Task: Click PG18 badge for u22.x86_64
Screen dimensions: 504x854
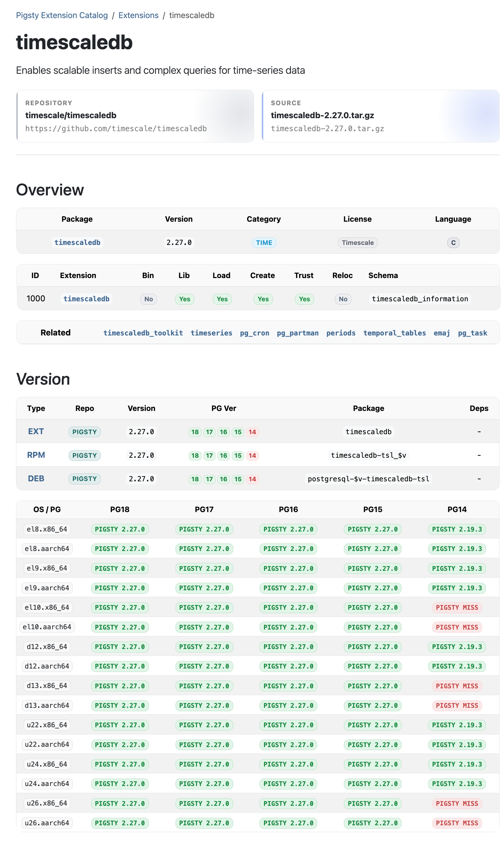Action: (x=120, y=725)
